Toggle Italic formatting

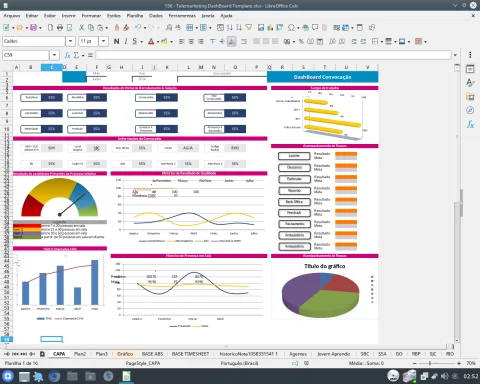126,41
